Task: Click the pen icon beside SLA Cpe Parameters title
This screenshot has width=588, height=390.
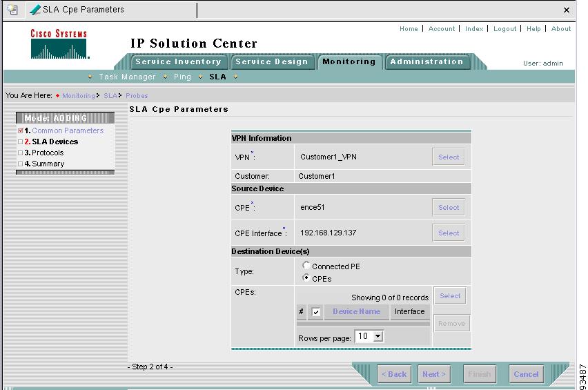Action: point(35,10)
